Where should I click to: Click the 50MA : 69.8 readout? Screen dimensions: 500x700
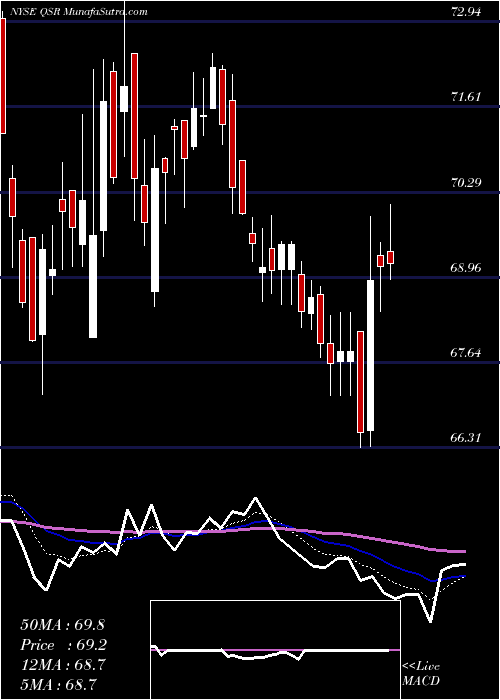62,625
